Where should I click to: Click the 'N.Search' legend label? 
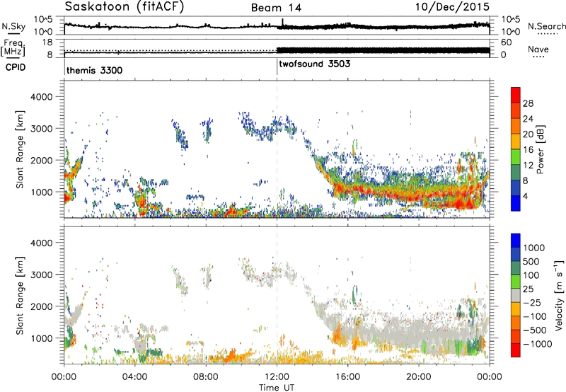coord(547,26)
